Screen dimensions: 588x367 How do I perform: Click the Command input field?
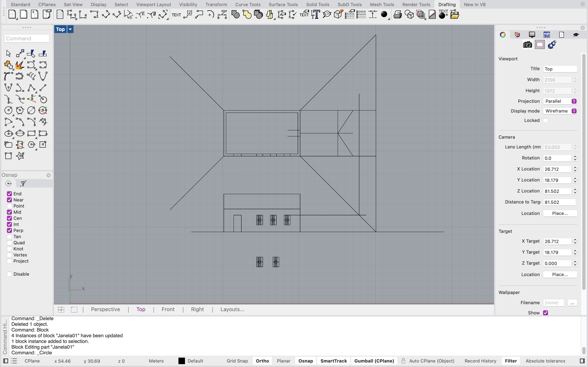pyautogui.click(x=27, y=38)
